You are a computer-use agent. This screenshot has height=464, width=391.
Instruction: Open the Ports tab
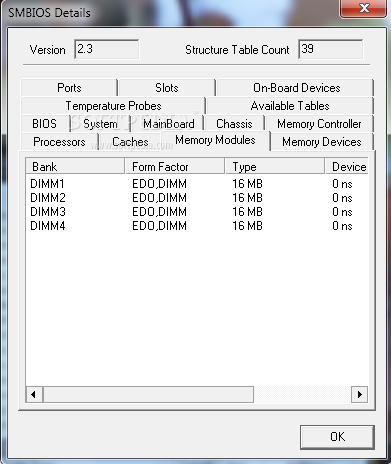pos(69,88)
